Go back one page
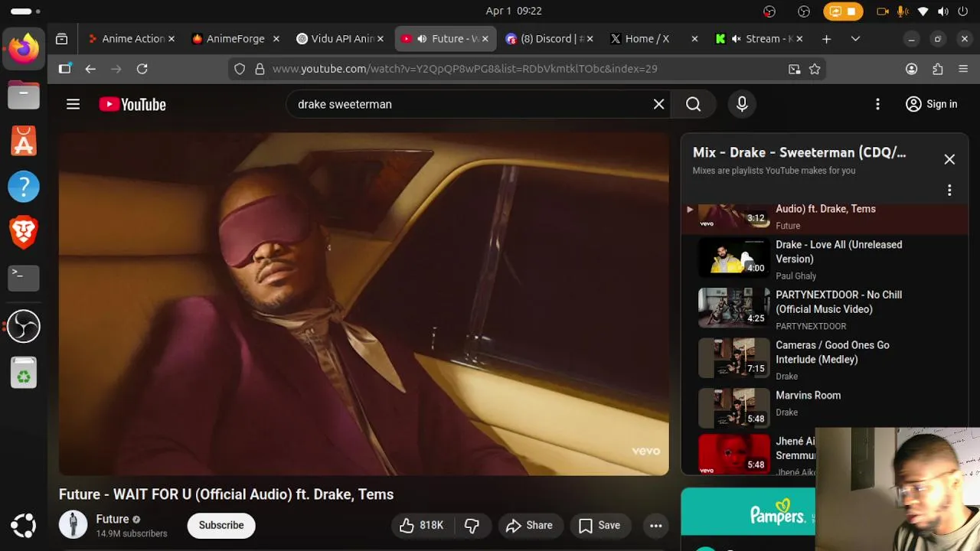Viewport: 980px width, 551px height. [90, 69]
